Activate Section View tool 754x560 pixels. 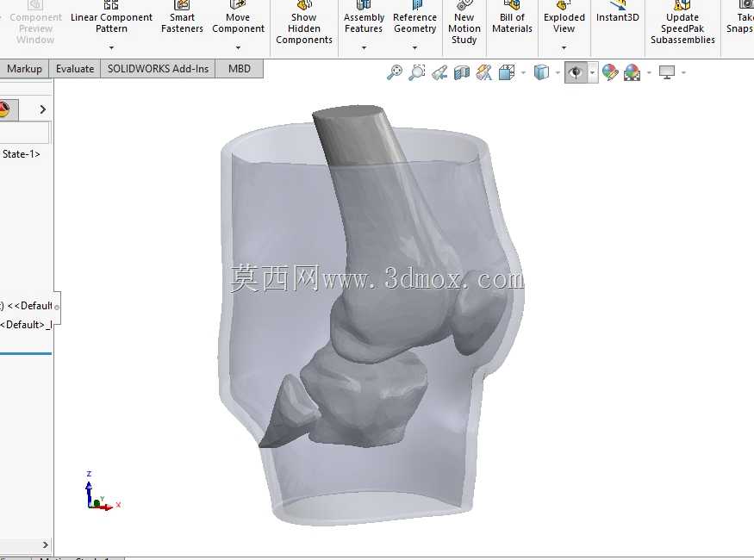coord(462,72)
